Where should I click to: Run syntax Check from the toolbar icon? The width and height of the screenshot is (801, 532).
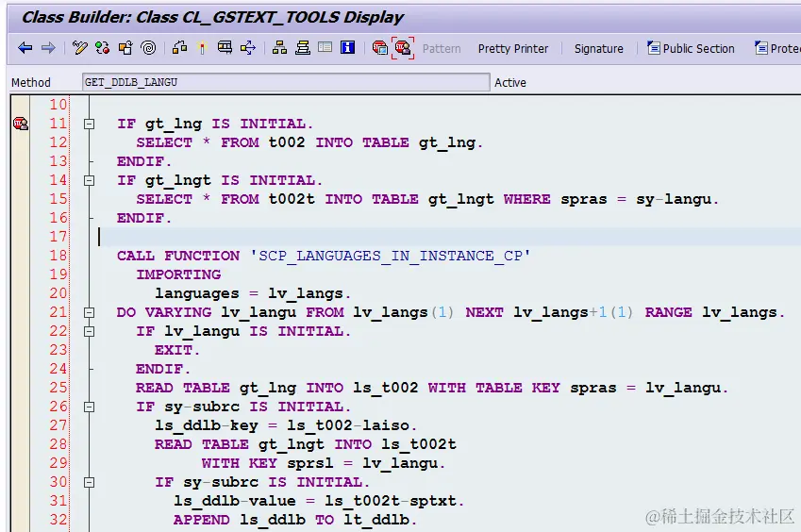[179, 48]
